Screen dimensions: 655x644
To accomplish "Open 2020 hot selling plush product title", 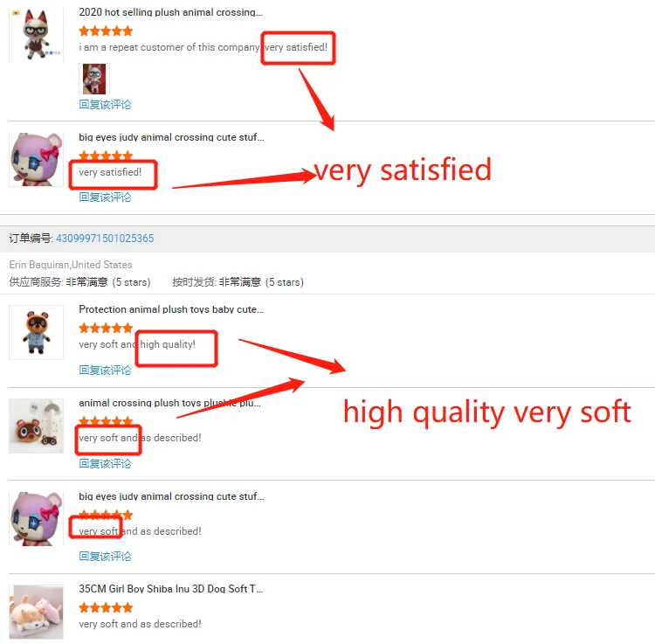I will tap(170, 12).
